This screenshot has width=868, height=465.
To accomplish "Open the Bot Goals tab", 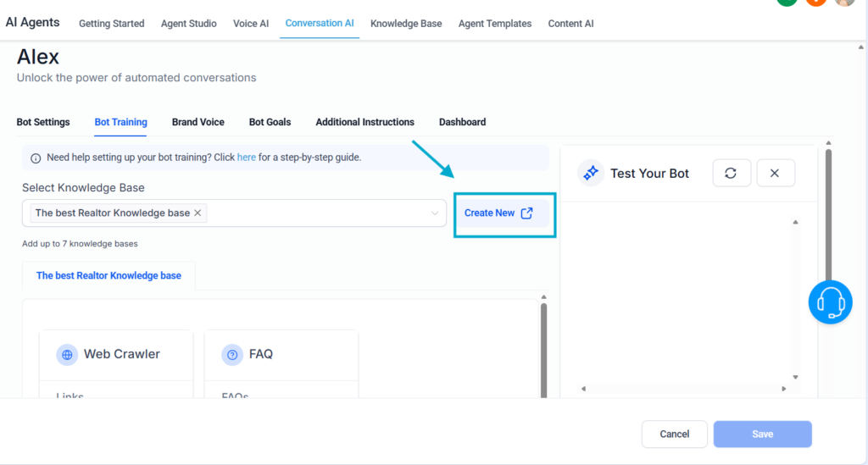I will [x=270, y=122].
